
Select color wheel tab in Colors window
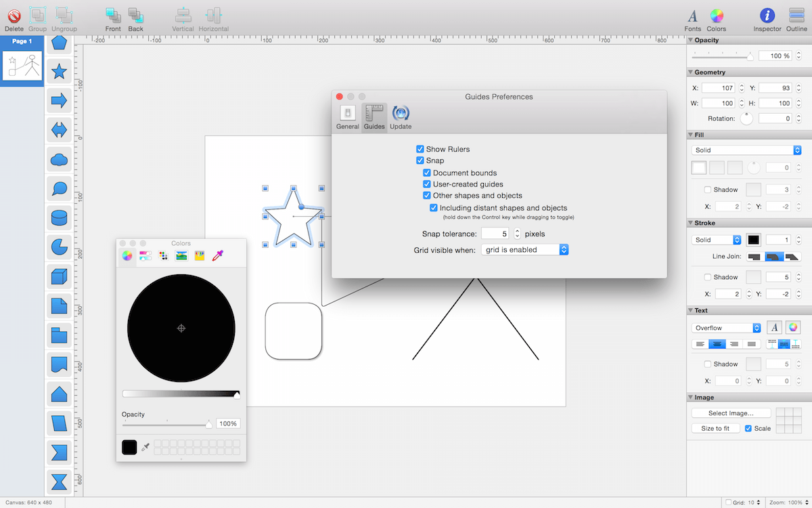pos(127,255)
